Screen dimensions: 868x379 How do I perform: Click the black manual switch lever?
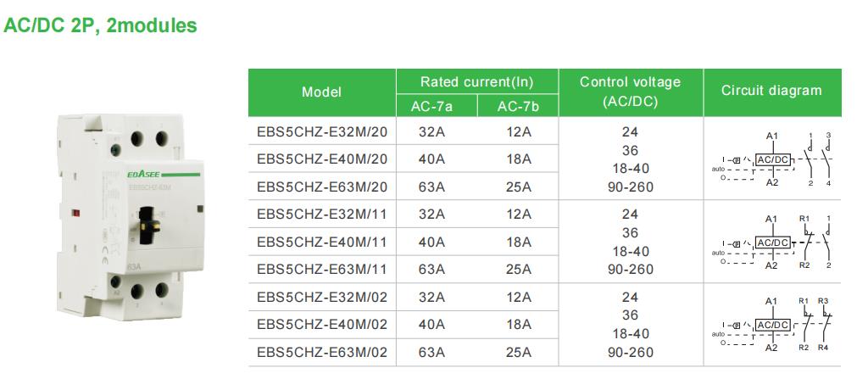[149, 225]
